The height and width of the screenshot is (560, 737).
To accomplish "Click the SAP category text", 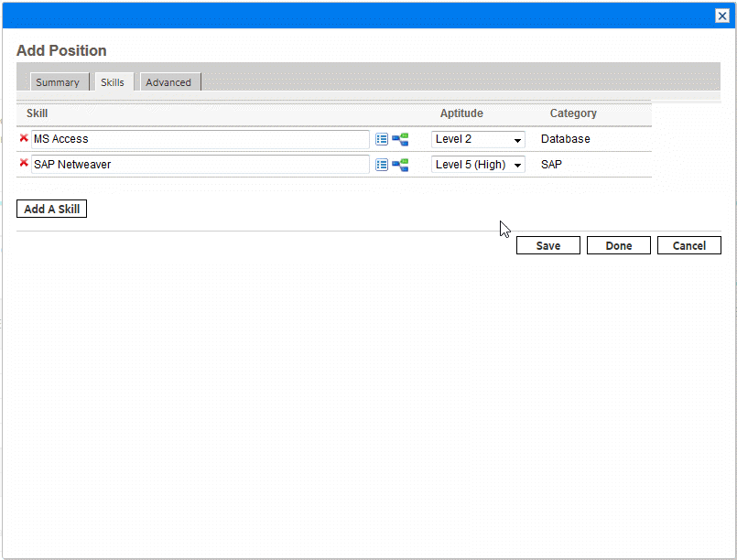I will 551,165.
